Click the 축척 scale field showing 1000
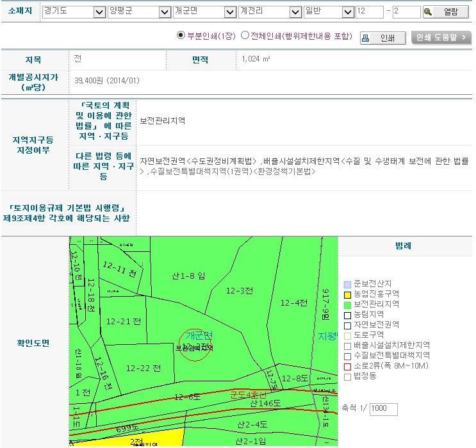 tap(383, 409)
